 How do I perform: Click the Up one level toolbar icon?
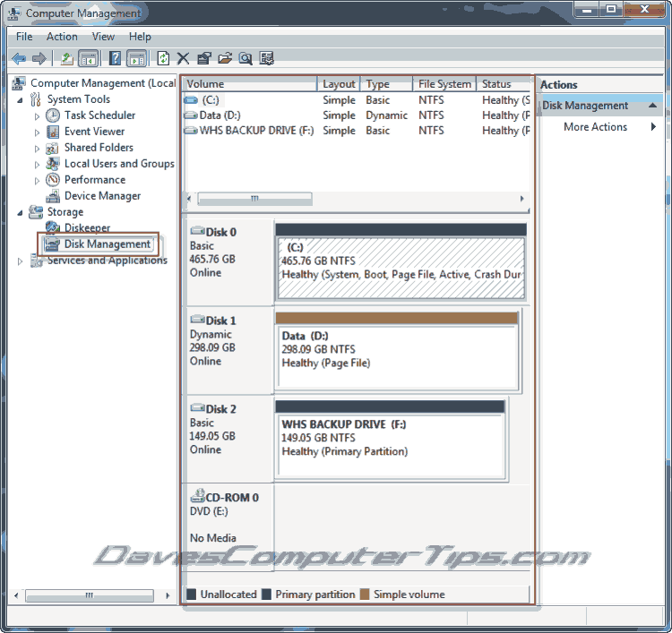click(66, 58)
